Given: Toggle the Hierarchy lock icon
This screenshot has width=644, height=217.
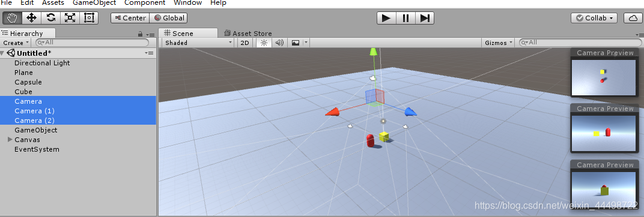Looking at the screenshot, I should [140, 34].
